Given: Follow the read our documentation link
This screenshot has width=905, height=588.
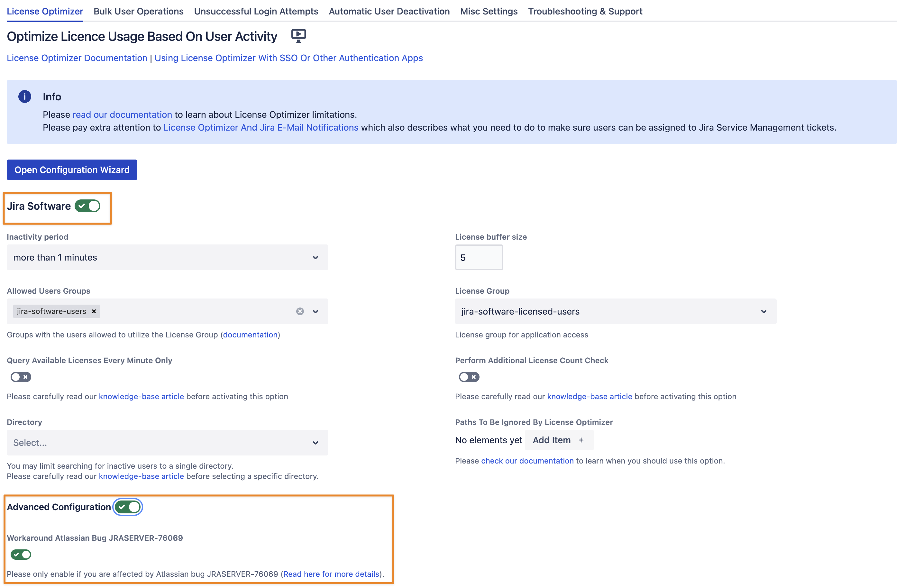Looking at the screenshot, I should pyautogui.click(x=123, y=115).
